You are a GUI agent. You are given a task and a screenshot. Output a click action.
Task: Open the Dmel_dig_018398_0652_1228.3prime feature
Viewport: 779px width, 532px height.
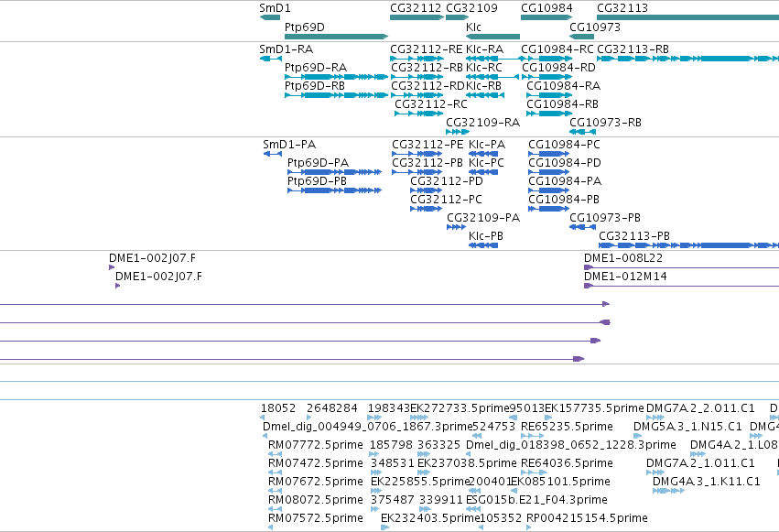469,454
